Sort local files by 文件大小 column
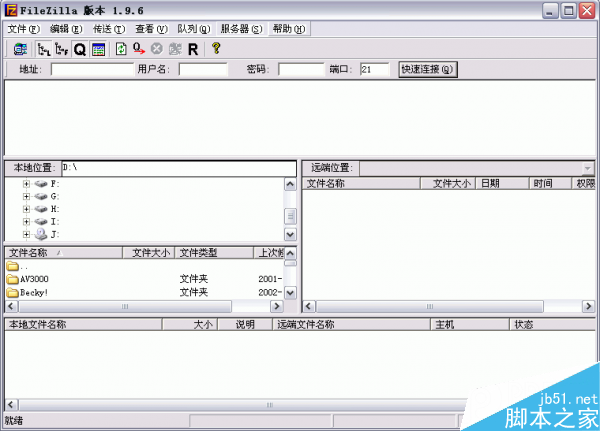The image size is (600, 431). (x=149, y=253)
